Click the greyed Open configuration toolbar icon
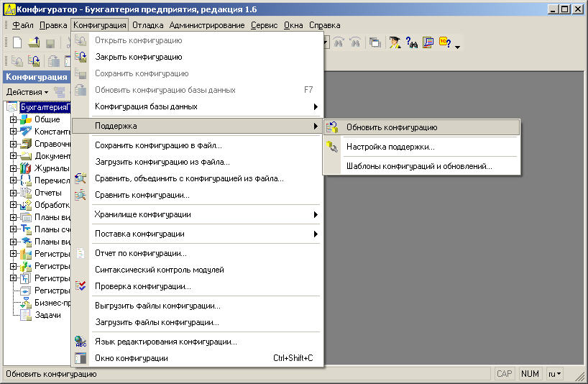Screen dimensions: 588x384 click(17, 60)
